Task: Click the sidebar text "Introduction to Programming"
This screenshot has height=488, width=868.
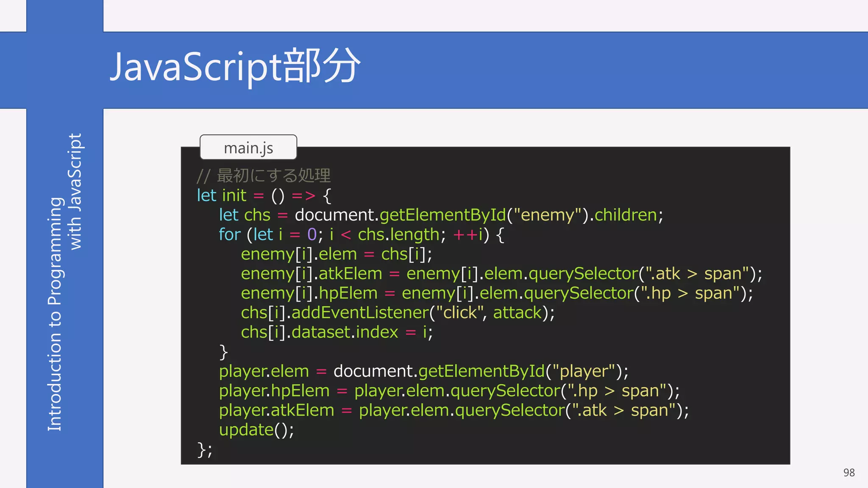Action: click(55, 314)
